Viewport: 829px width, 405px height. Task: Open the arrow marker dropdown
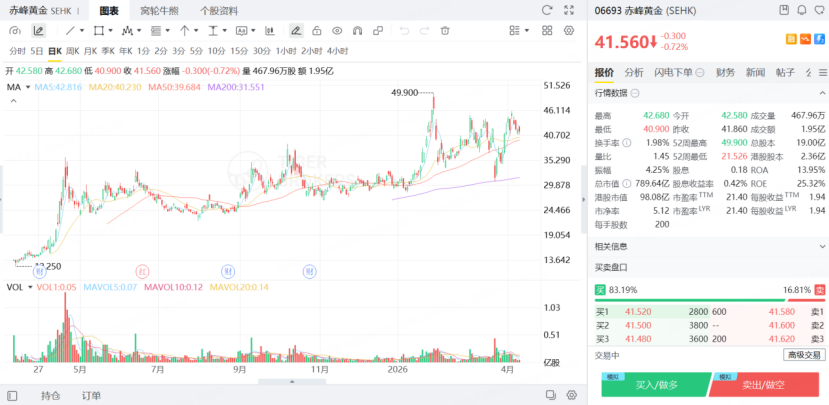point(196,31)
